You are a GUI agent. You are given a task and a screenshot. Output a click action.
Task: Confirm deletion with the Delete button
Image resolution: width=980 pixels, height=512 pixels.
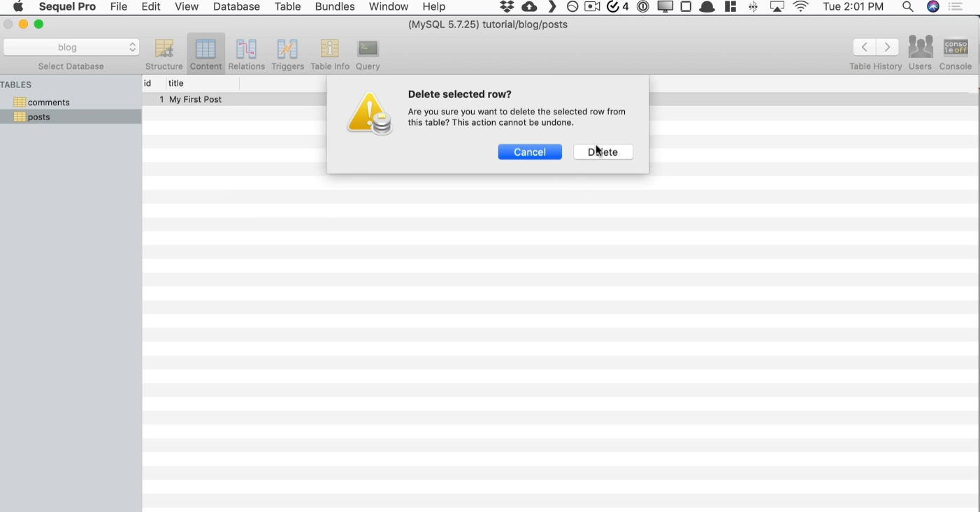coord(603,152)
